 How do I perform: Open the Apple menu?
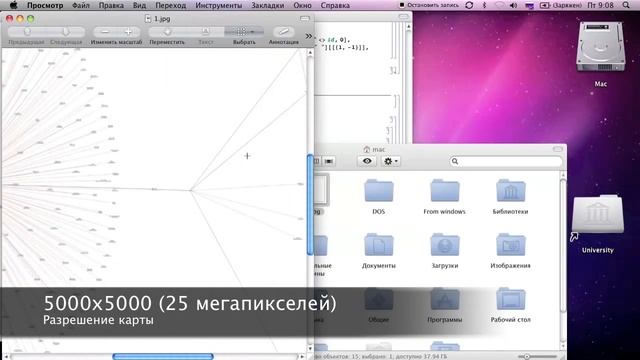(13, 5)
